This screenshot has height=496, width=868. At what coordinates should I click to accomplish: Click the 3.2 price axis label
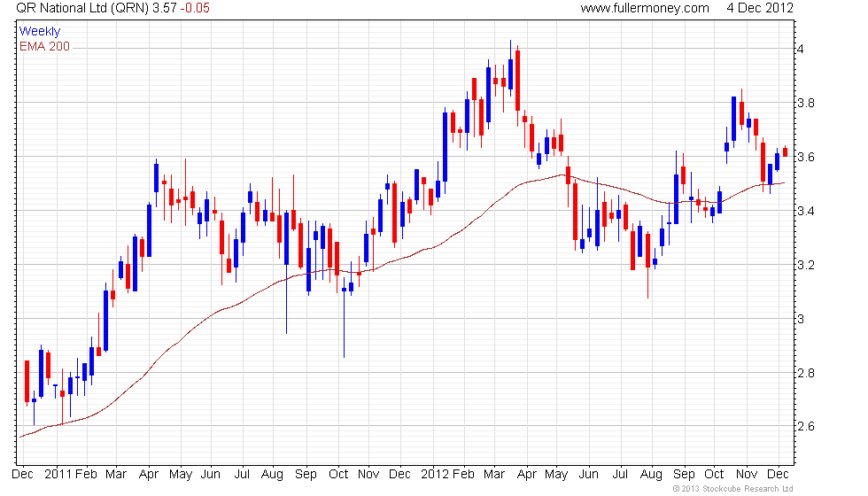pyautogui.click(x=805, y=265)
